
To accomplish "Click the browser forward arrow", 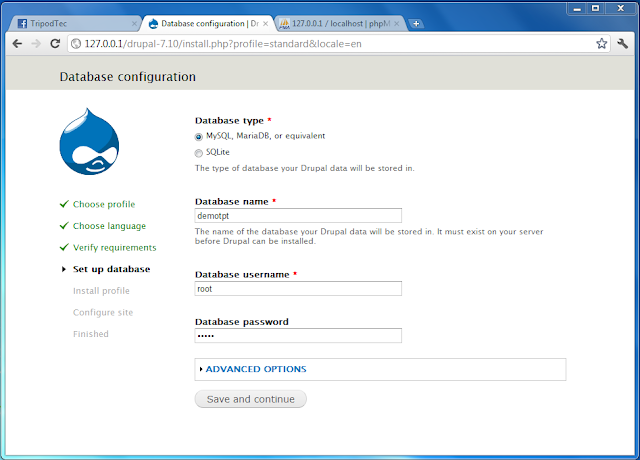I will [x=36, y=44].
